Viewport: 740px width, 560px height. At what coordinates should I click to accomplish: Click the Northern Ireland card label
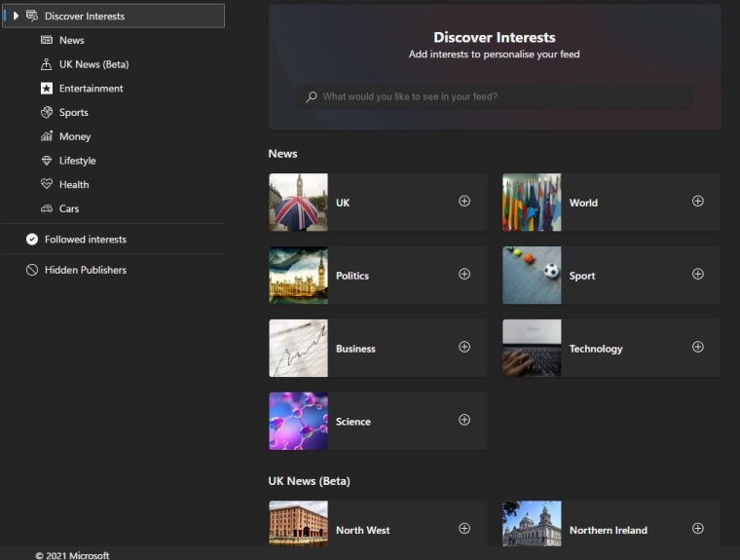pos(608,530)
